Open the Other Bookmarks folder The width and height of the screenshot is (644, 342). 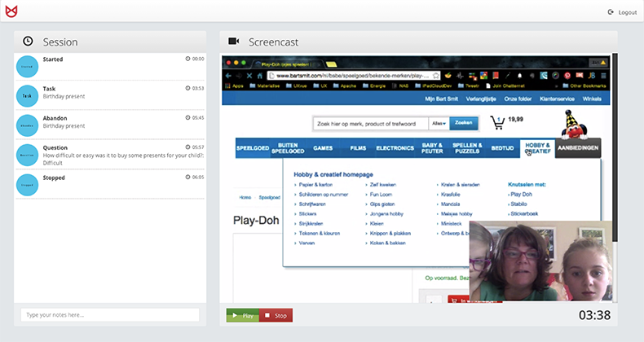tap(584, 86)
